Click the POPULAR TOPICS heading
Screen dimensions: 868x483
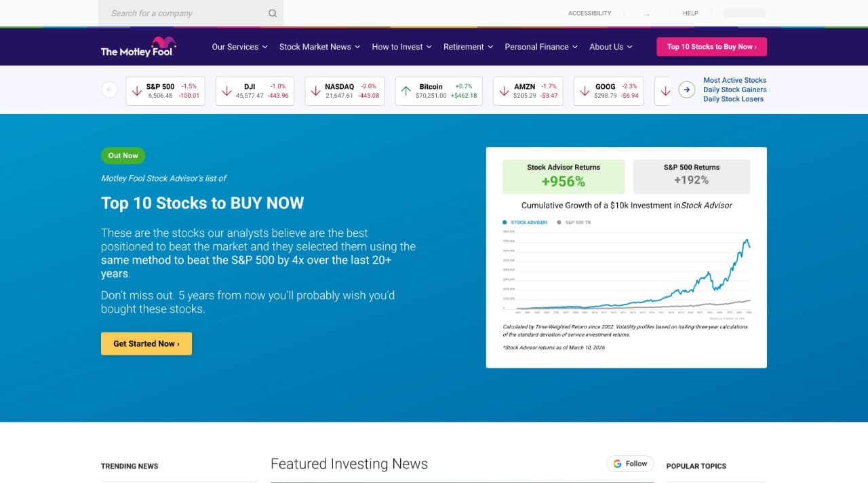(696, 466)
